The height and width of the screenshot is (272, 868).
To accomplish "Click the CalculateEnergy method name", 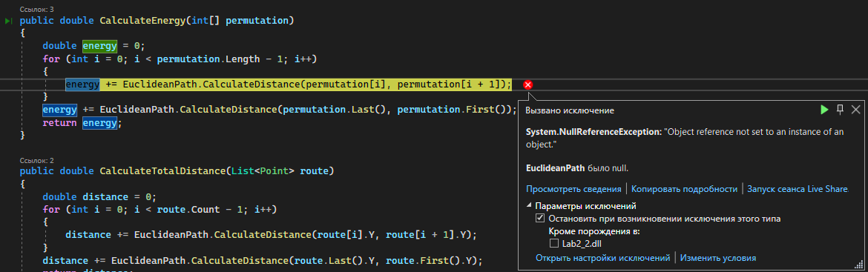I will tap(143, 21).
